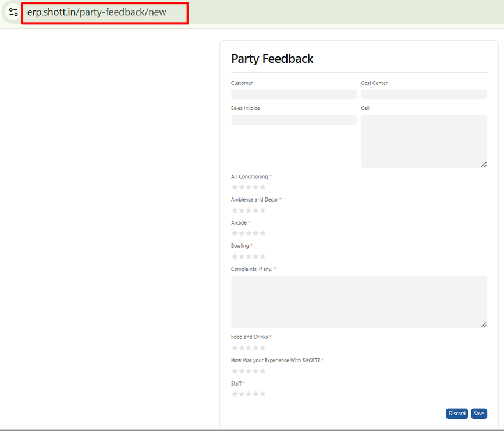The image size is (504, 431).
Task: Rate Ambience and Decor three stars
Action: [x=249, y=210]
